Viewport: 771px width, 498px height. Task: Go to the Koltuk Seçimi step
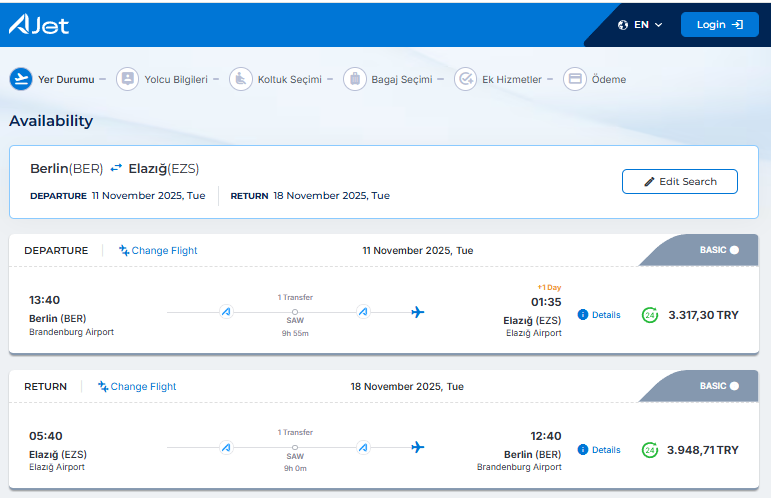[290, 80]
